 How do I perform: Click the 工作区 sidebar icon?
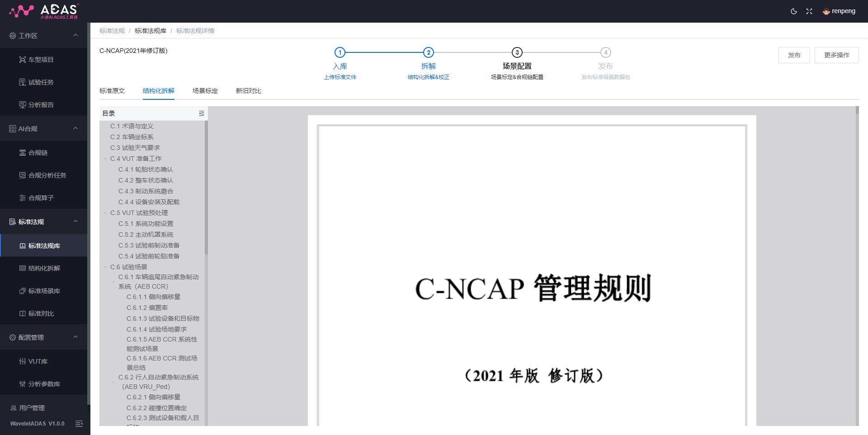(13, 36)
